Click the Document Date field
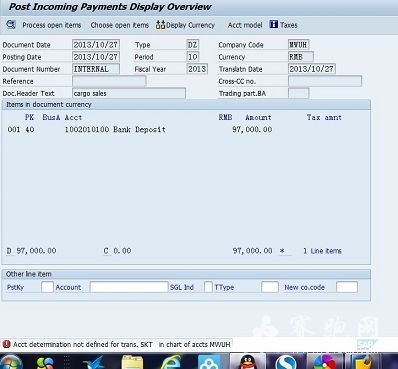398x369 pixels. click(x=96, y=45)
